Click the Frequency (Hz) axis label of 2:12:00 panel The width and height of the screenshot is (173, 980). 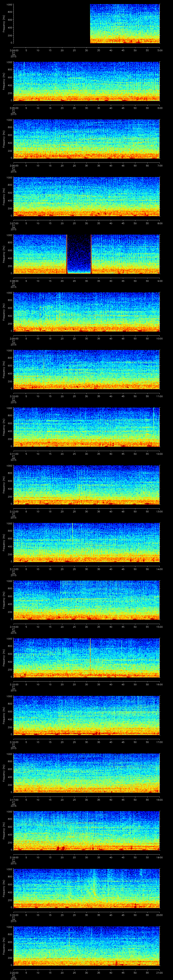[4, 485]
